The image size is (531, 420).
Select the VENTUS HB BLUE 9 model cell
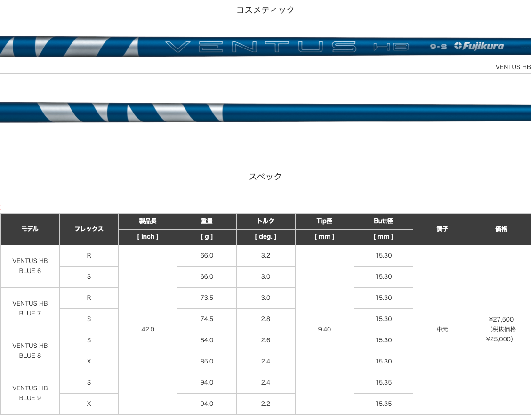[30, 393]
